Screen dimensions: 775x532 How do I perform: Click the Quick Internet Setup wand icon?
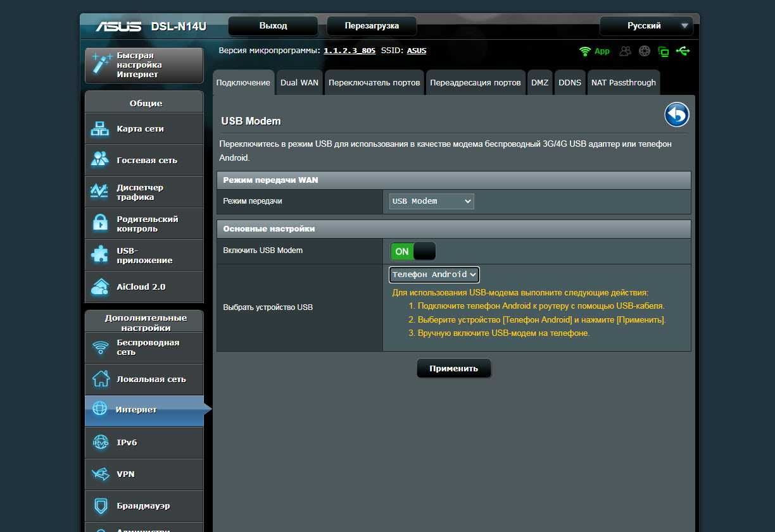[x=101, y=65]
